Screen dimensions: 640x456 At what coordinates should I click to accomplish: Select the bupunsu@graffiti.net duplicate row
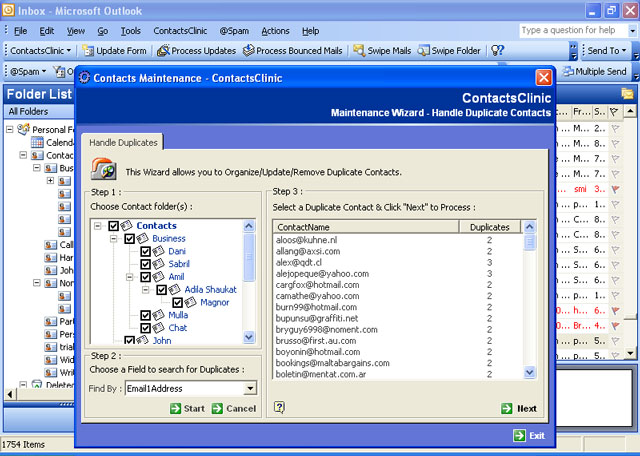point(398,318)
